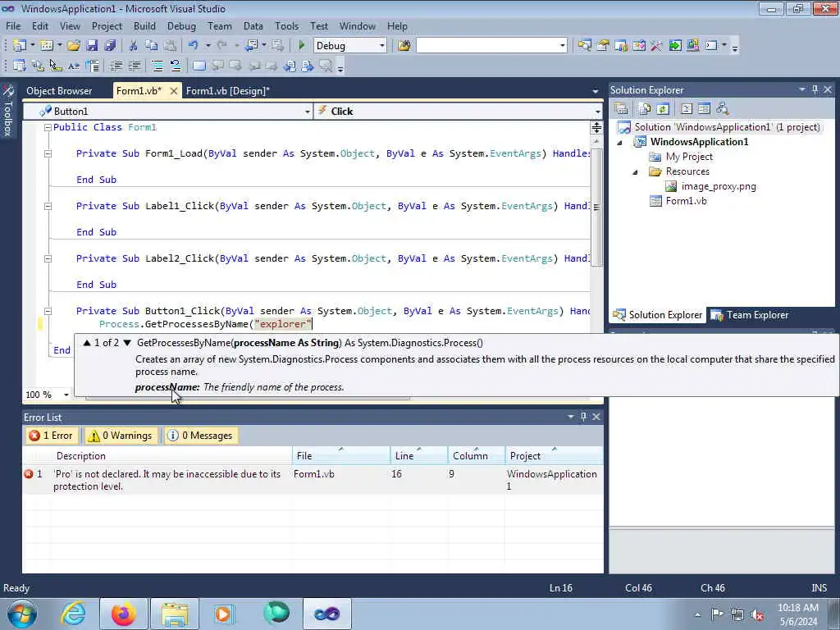The image size is (840, 630).
Task: Open Internet Explorer from the taskbar
Action: [x=73, y=614]
